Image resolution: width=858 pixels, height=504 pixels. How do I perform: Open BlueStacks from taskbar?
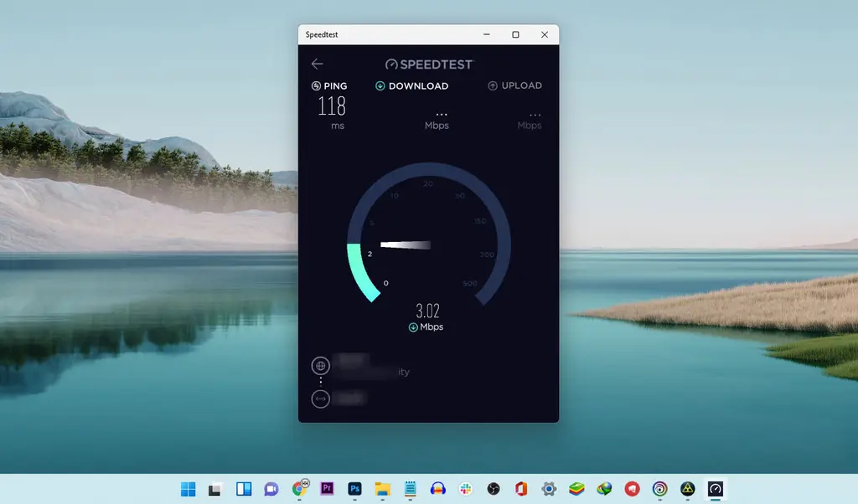pos(576,489)
